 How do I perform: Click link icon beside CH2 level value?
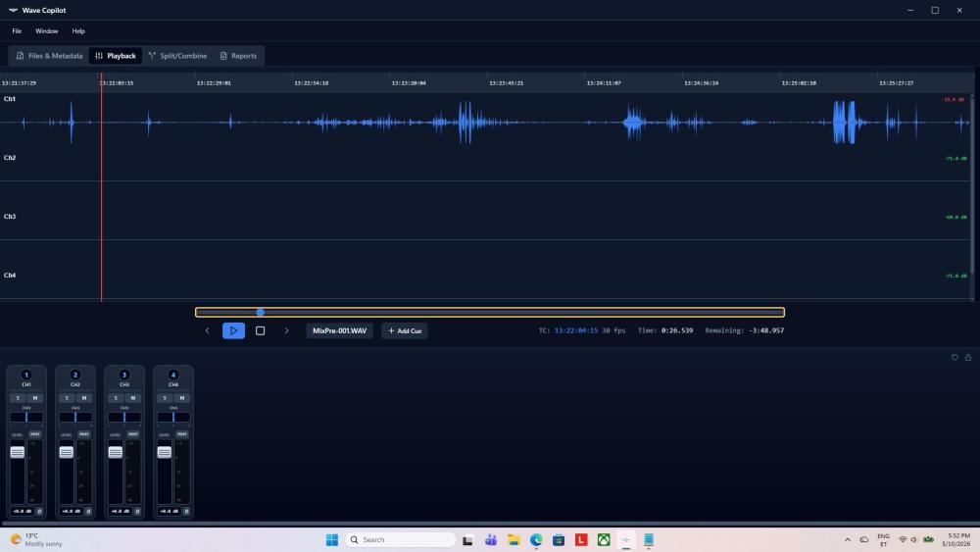[88, 512]
